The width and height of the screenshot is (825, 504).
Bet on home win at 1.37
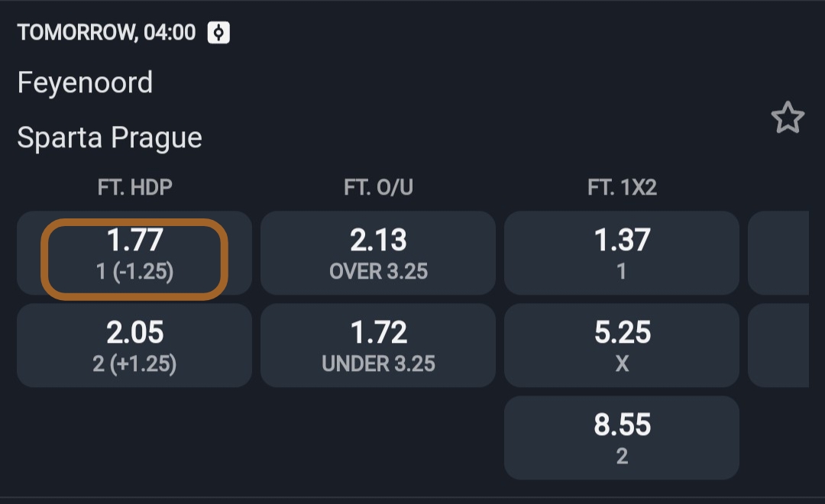tap(622, 253)
